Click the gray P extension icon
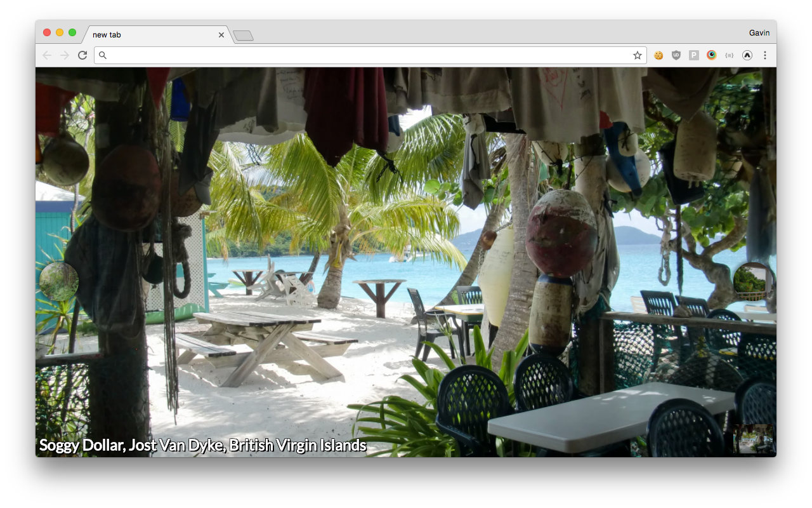 point(694,55)
